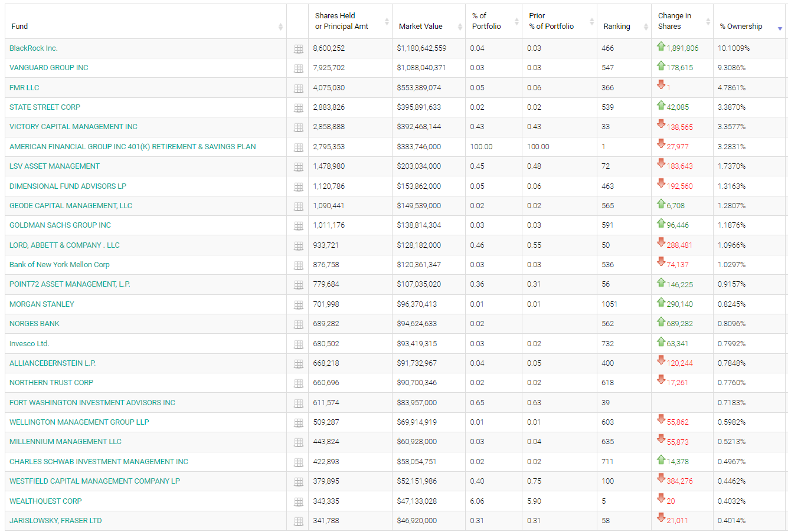The height and width of the screenshot is (532, 788).
Task: Open the grid icon for DIMENSIONAL FUND ADVISORS LP
Action: [299, 187]
